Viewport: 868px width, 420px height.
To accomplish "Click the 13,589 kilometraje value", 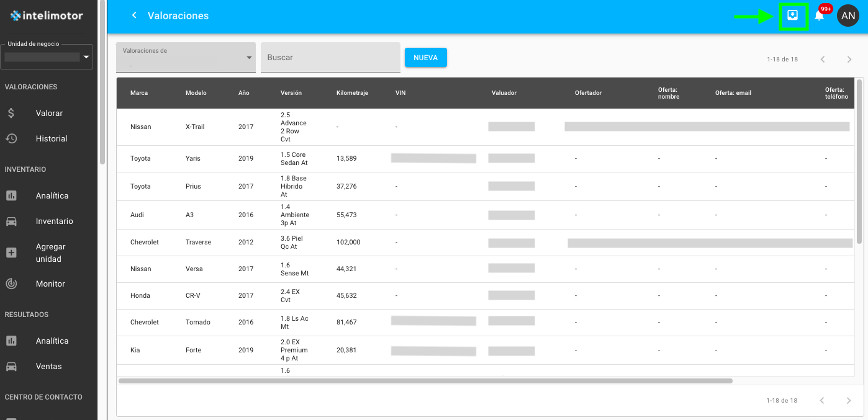I will click(x=346, y=158).
